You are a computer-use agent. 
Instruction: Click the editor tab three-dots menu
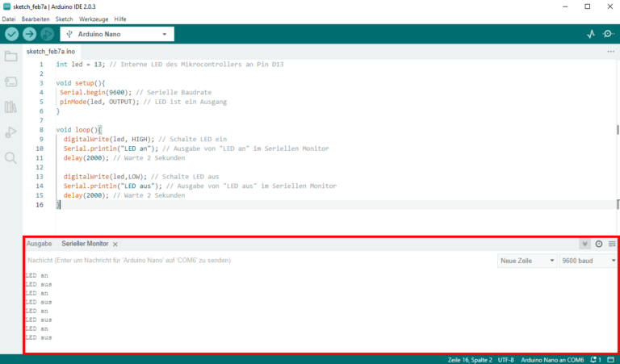(x=610, y=52)
